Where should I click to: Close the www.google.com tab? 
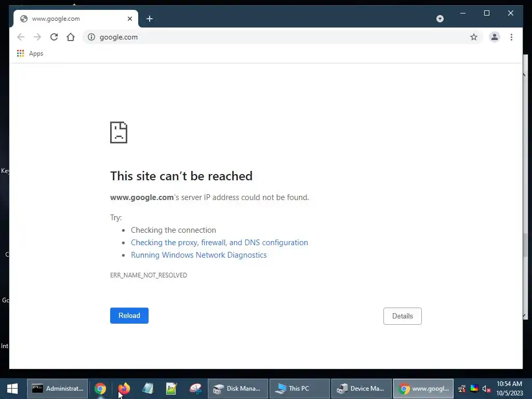129,19
